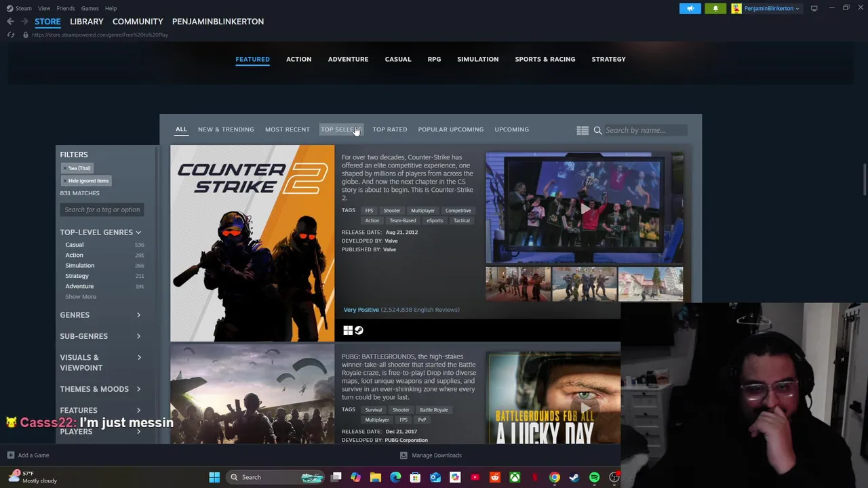Open Windows Start menu

click(x=214, y=477)
